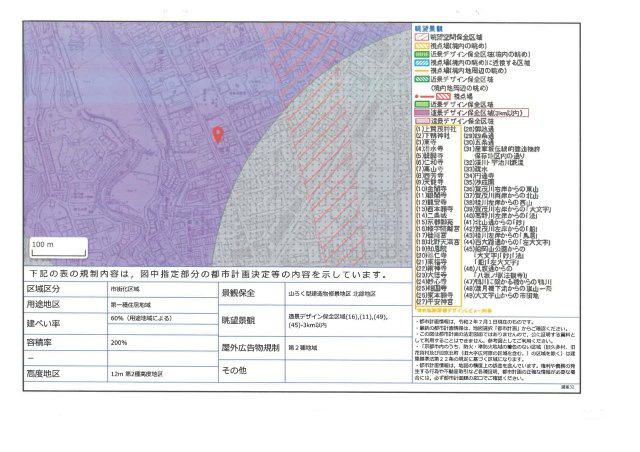Screen dimensions: 640x452
Task: Click the 第2種地域 value cell
Action: click(x=348, y=348)
